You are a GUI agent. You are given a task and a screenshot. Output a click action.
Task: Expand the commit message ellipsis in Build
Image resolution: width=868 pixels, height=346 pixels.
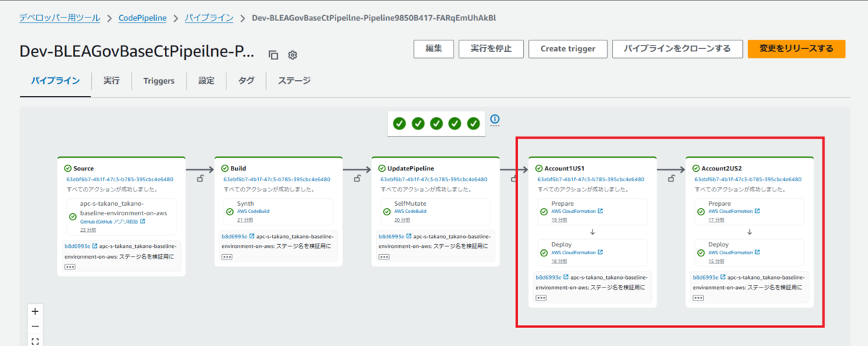(227, 256)
